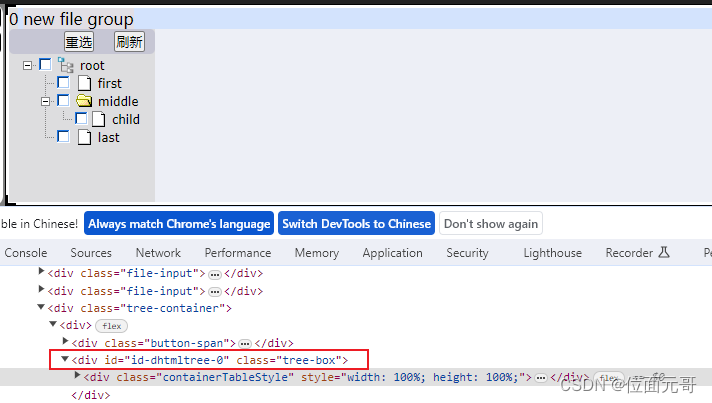712x403 pixels.
Task: Collapse the id-dhtmltree-0 div node
Action: 65,359
